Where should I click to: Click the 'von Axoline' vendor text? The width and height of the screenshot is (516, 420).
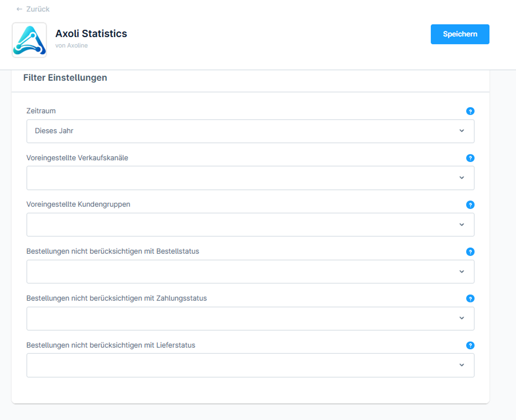(x=71, y=45)
